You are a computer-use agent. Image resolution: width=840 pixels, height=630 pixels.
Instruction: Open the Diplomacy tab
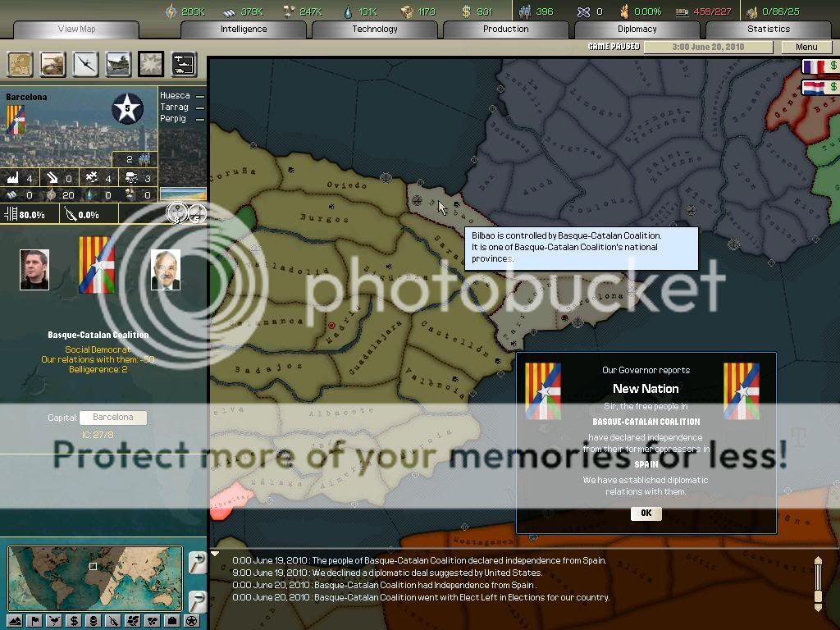pyautogui.click(x=637, y=29)
